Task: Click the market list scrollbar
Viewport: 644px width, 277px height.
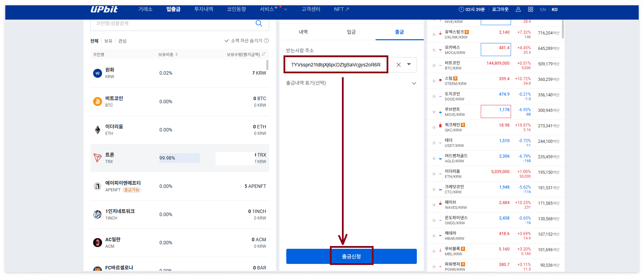Action: tap(563, 29)
